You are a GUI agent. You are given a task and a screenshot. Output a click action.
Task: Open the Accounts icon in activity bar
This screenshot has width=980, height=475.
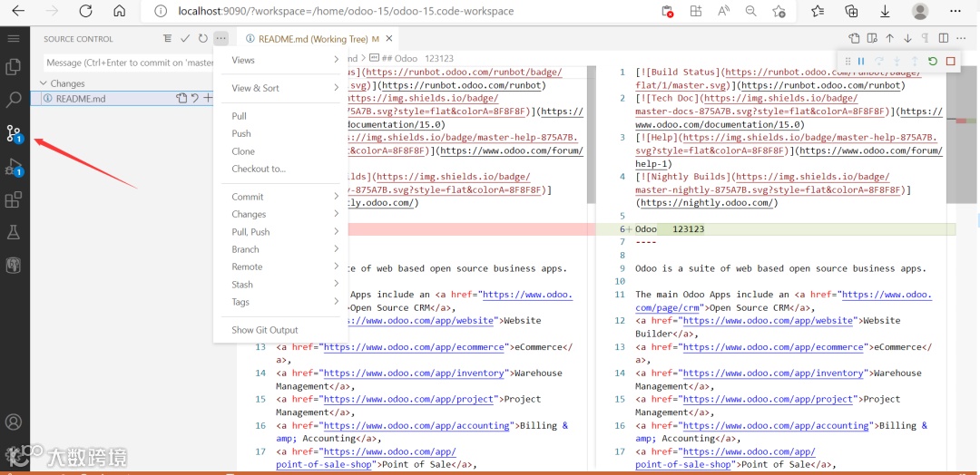[x=13, y=422]
